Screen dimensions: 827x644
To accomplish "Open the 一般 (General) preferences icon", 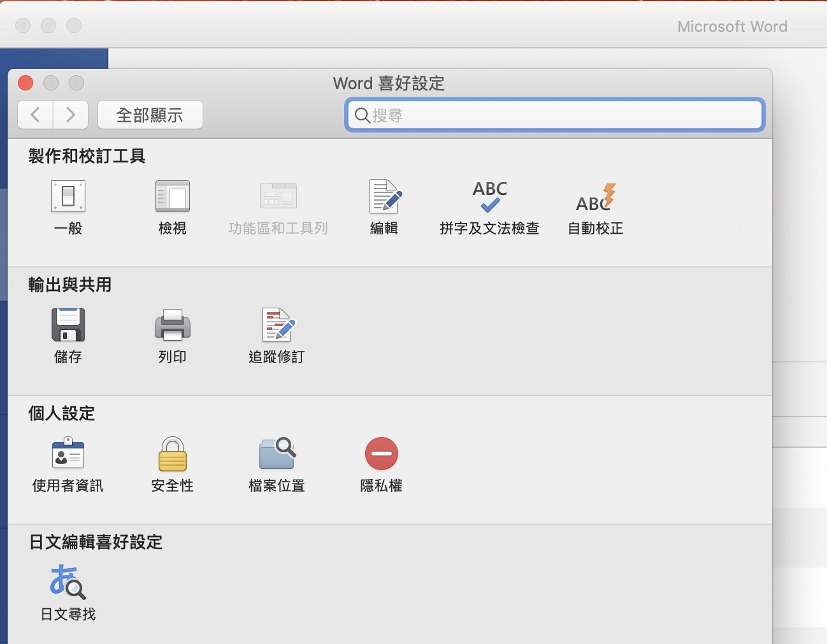I will (68, 197).
